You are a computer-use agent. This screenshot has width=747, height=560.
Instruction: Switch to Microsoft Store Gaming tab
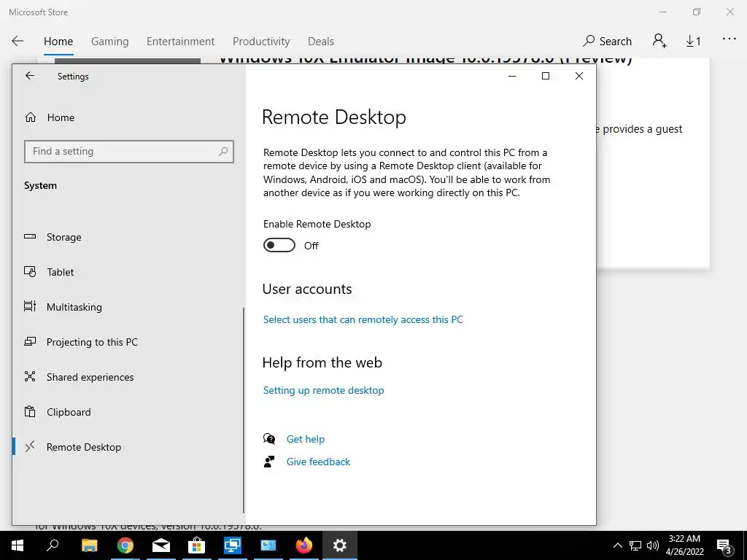click(x=110, y=42)
